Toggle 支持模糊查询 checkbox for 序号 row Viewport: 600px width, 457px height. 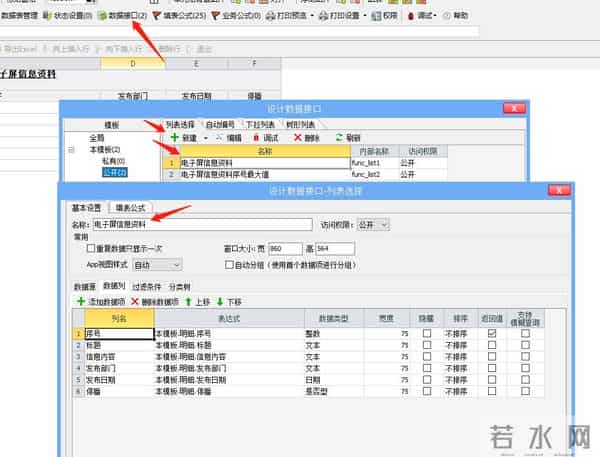pyautogui.click(x=525, y=333)
